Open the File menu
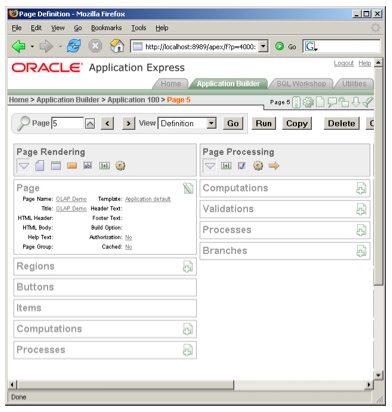This screenshot has height=412, width=392. (x=16, y=28)
